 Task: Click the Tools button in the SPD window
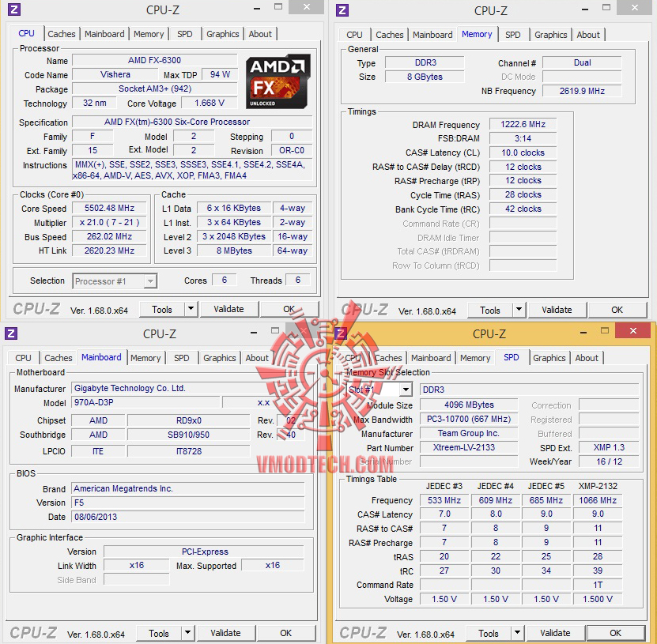[489, 634]
